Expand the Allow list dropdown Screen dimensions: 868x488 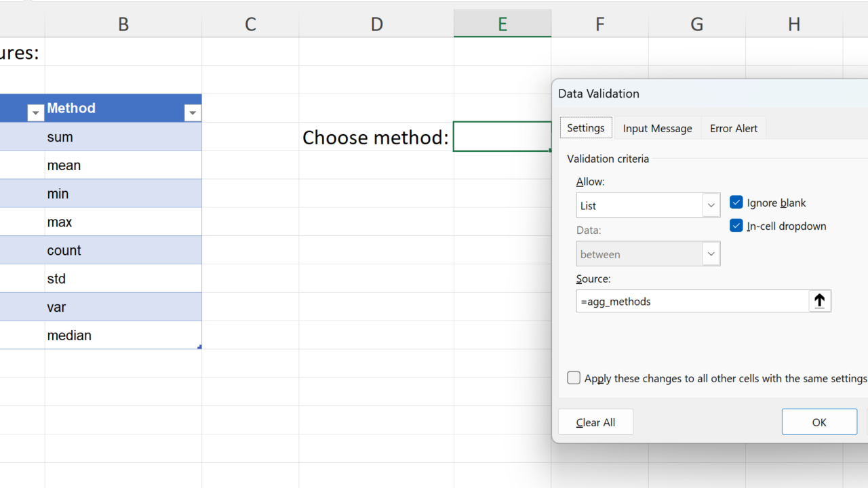click(711, 205)
